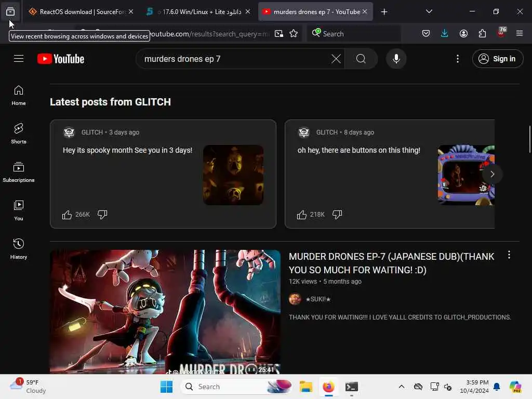Close the YouTube search tab
532x399 pixels.
pyautogui.click(x=365, y=11)
